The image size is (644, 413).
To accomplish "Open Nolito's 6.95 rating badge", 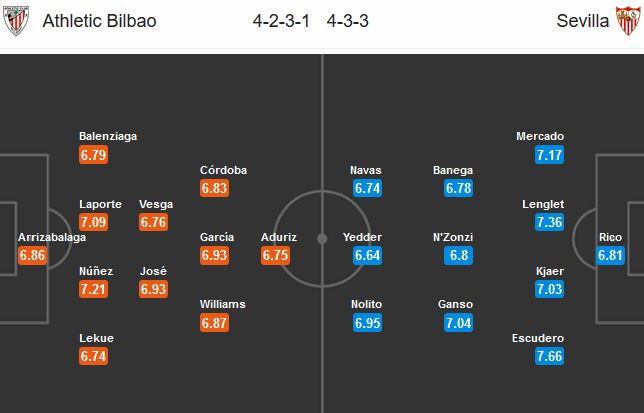I will 368,323.
